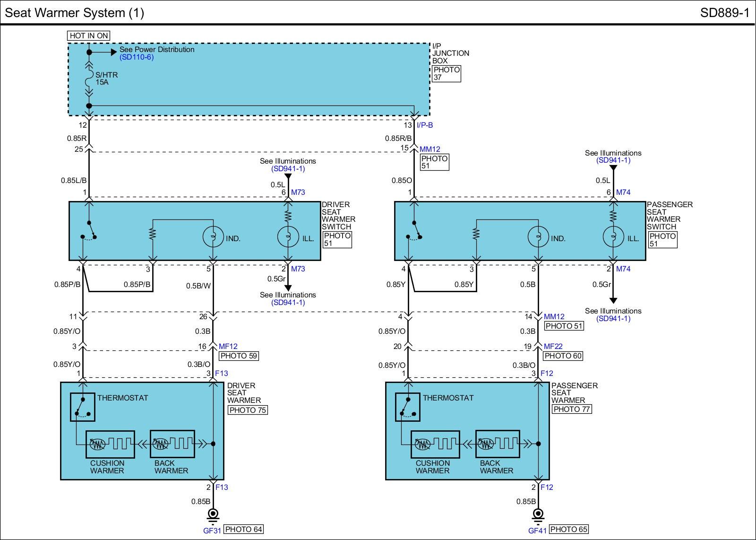The image size is (756, 540).
Task: Open PHOTO 77 for passenger seat warmer
Action: [x=572, y=409]
